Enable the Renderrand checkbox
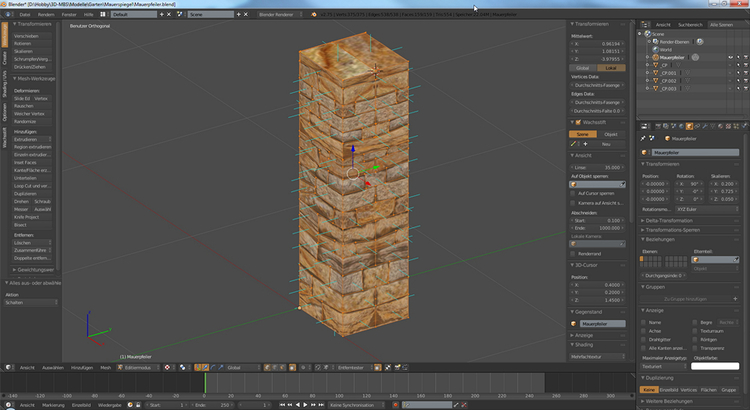This screenshot has height=410, width=750. (573, 254)
